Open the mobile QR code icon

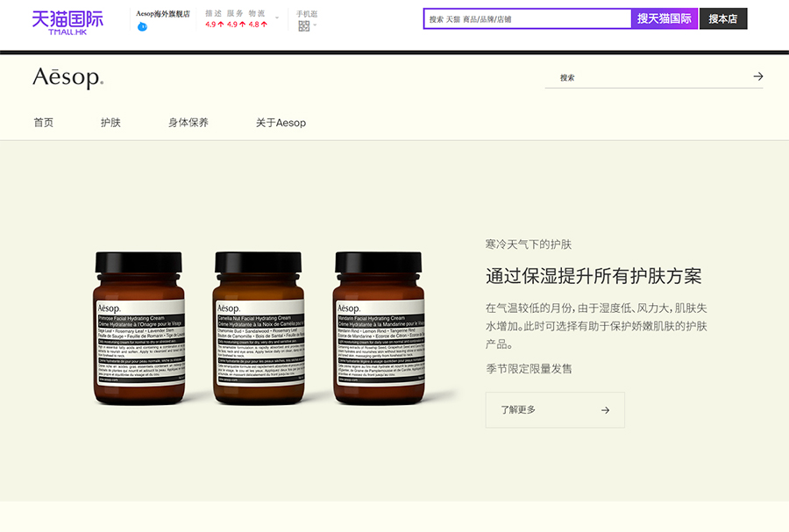click(304, 26)
